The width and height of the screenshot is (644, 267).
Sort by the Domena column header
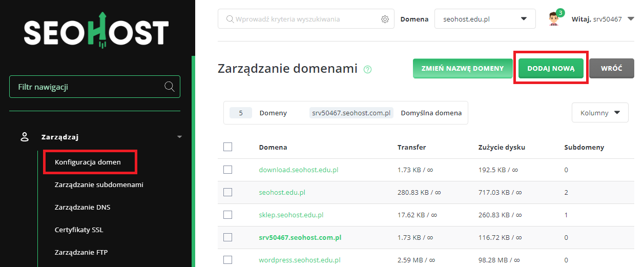coord(273,147)
